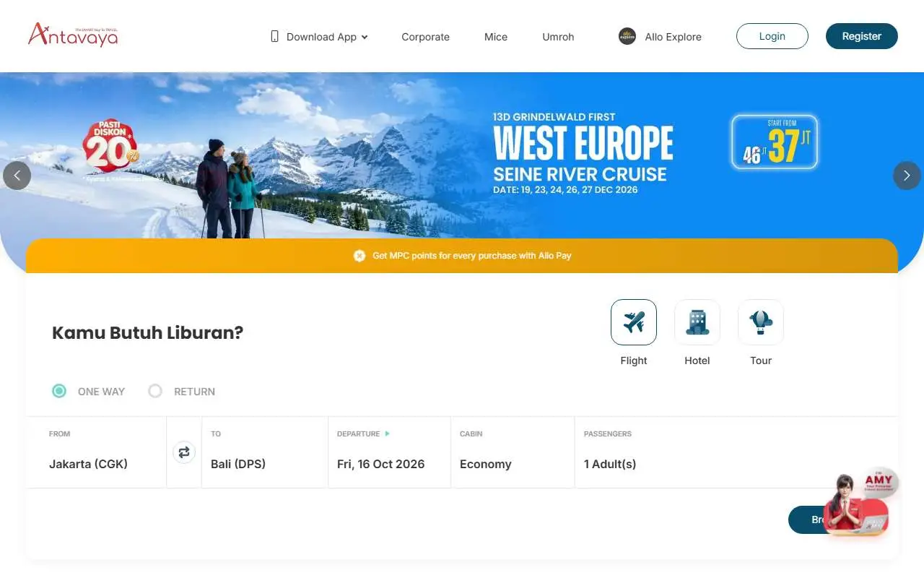Open the Cabin selector showing Economy
Screen dimensions: 924x578
click(x=513, y=452)
